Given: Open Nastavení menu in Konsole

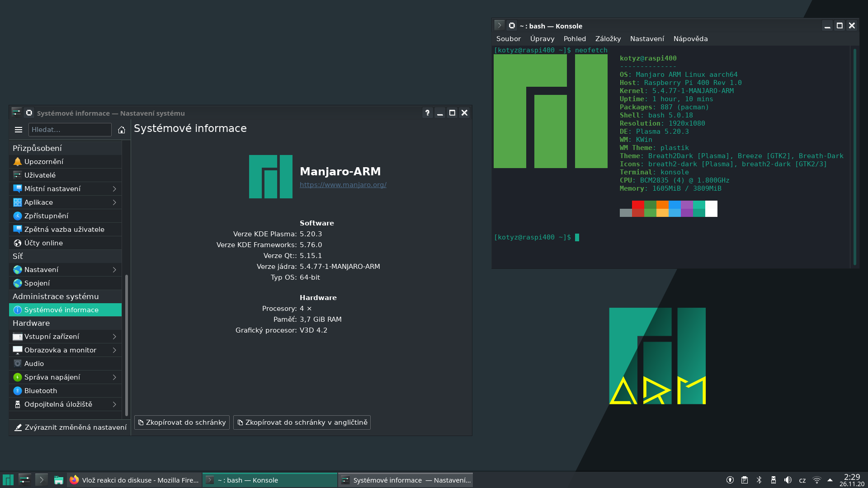Looking at the screenshot, I should point(647,39).
